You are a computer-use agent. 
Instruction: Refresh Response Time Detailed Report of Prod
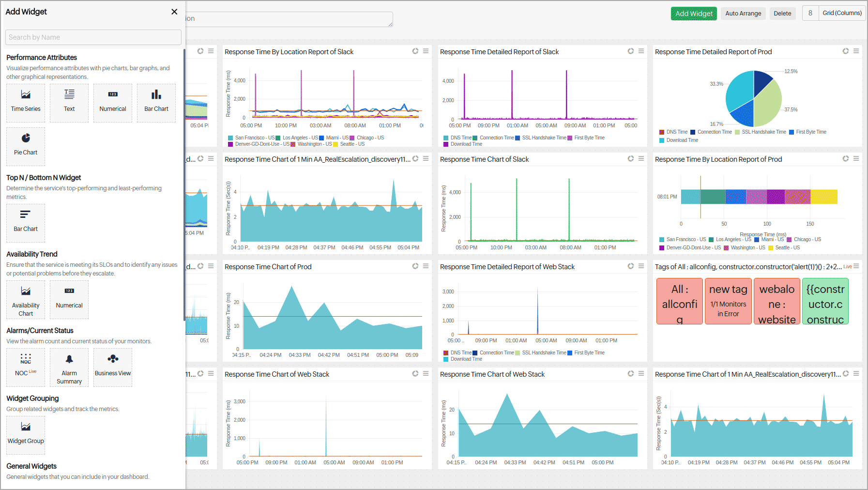[846, 51]
